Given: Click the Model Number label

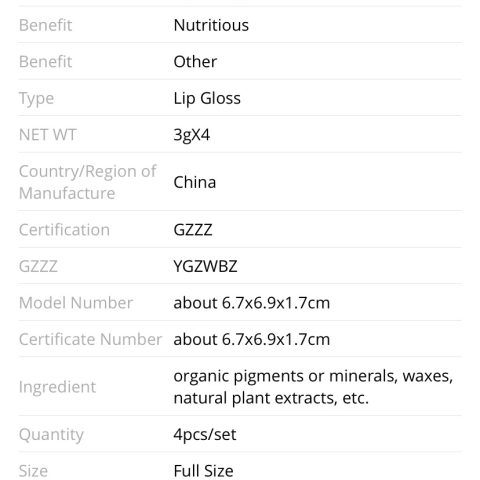Looking at the screenshot, I should coord(76,303).
